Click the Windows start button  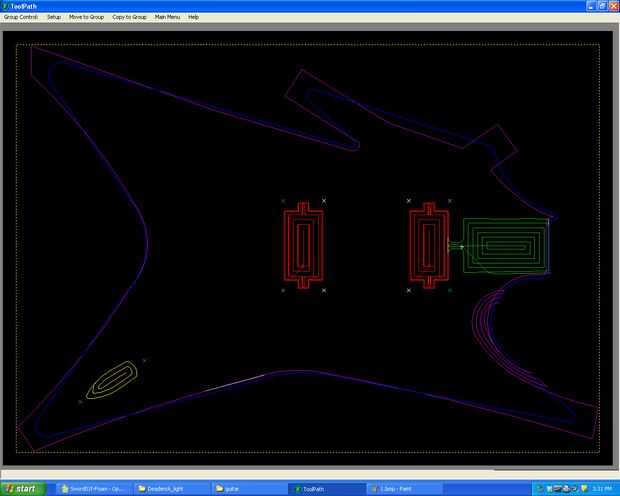point(23,489)
